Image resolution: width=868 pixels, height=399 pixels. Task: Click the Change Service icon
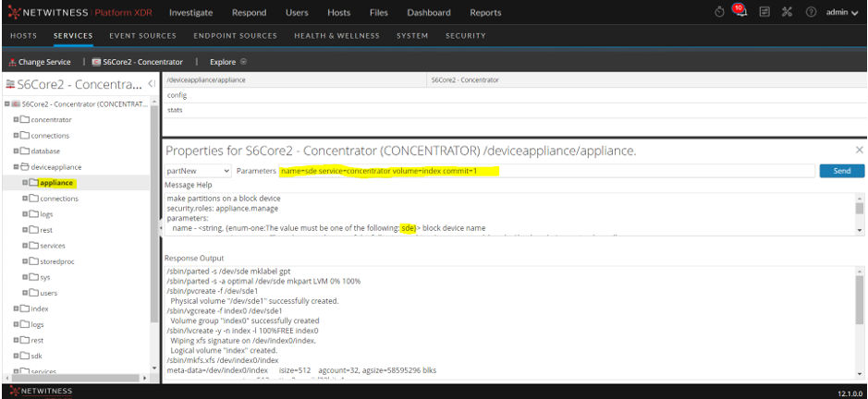tap(12, 62)
